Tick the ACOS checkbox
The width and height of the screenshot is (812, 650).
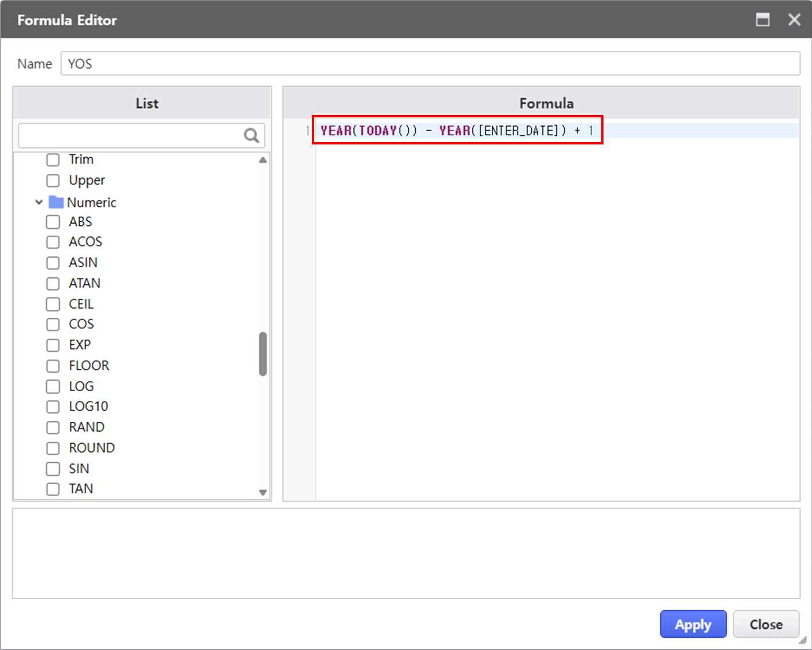click(53, 242)
